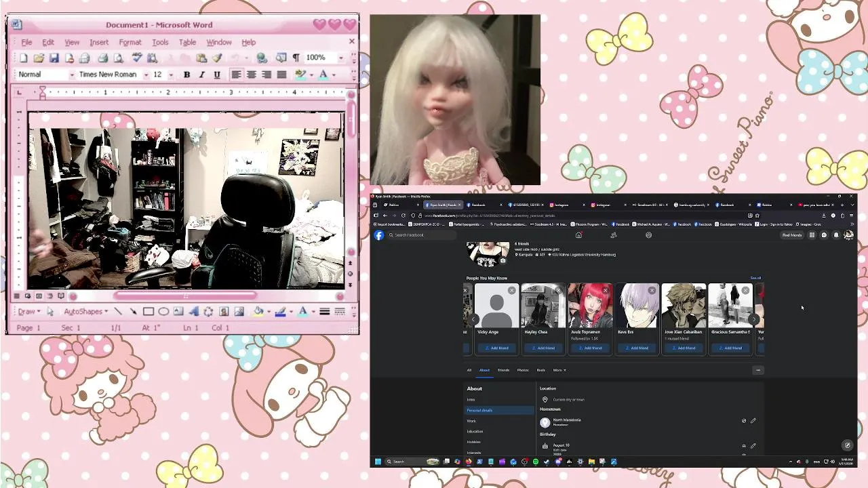The height and width of the screenshot is (488, 868).
Task: Justify text in Word
Action: tap(281, 75)
